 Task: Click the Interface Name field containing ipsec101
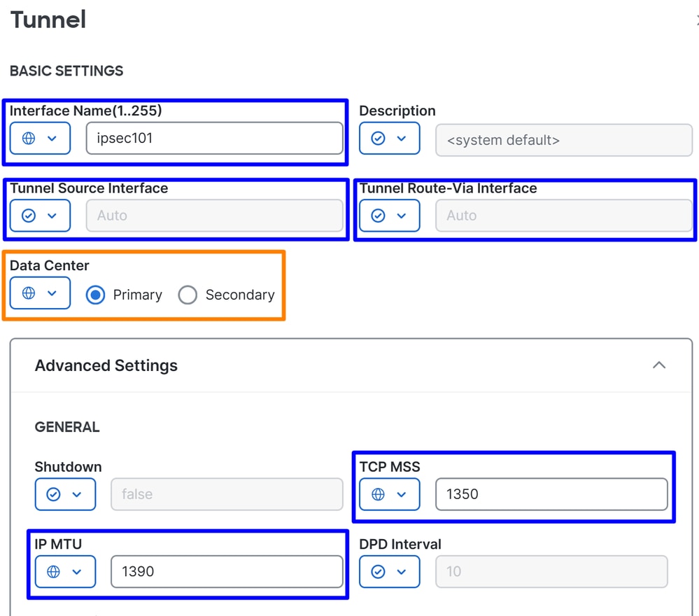pos(214,139)
